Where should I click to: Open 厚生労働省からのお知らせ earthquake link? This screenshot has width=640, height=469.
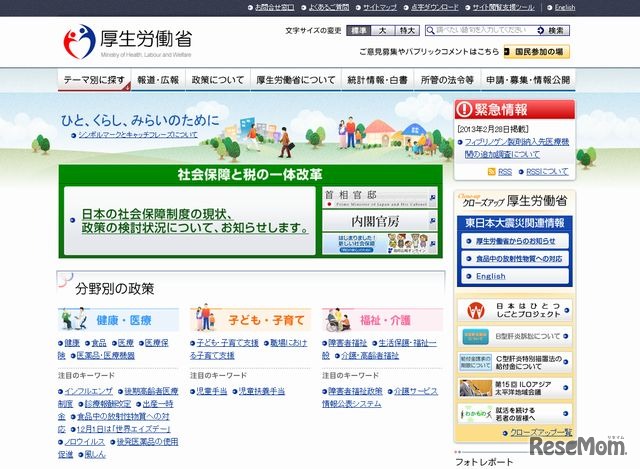point(515,241)
